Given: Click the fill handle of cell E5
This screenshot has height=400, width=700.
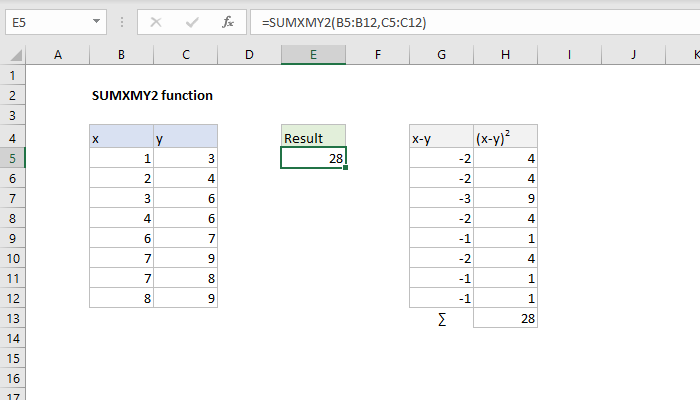Looking at the screenshot, I should (346, 168).
